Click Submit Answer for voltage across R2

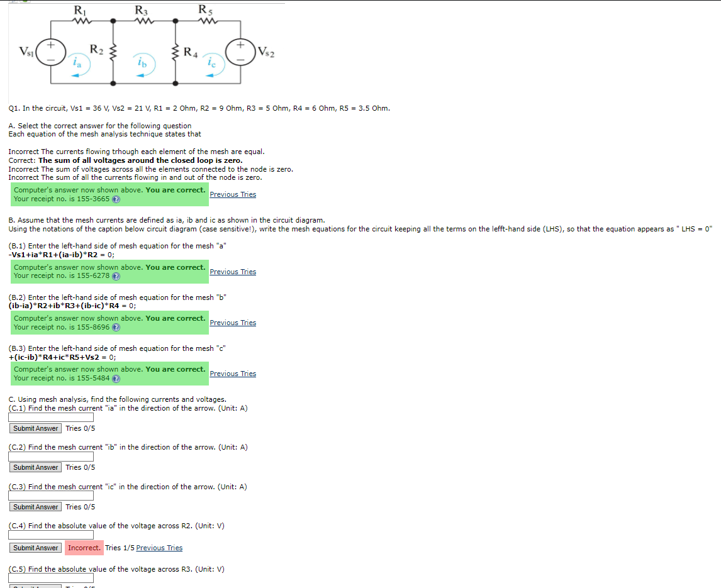tap(35, 548)
